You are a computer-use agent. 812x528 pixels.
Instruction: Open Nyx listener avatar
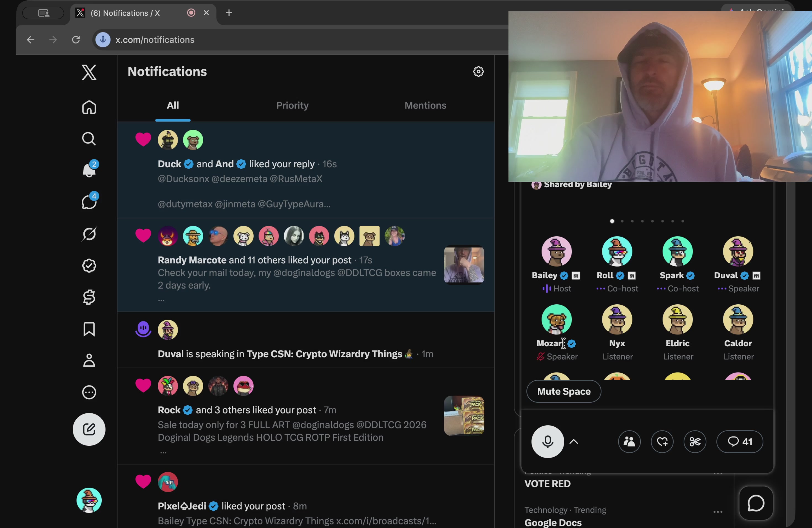coord(617,320)
